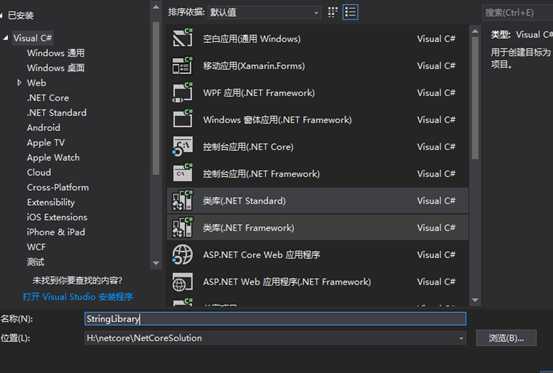Click the category tree scrollbar thumb
The image size is (553, 373).
pos(156,98)
